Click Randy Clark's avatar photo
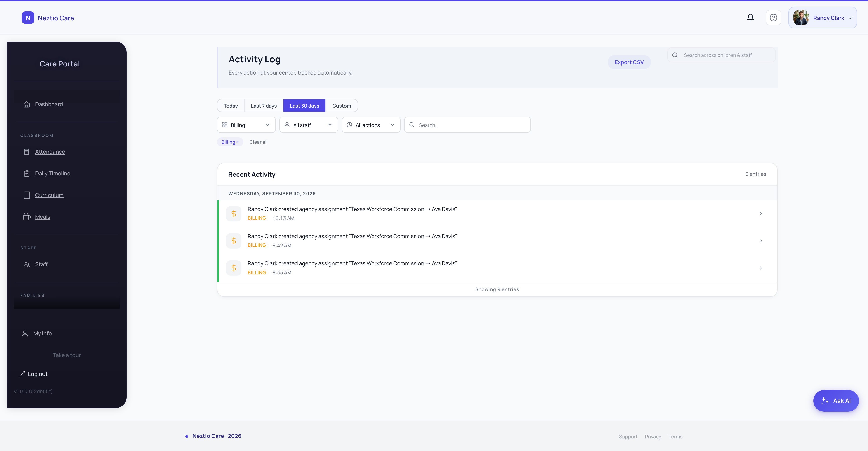This screenshot has height=451, width=868. pyautogui.click(x=801, y=18)
